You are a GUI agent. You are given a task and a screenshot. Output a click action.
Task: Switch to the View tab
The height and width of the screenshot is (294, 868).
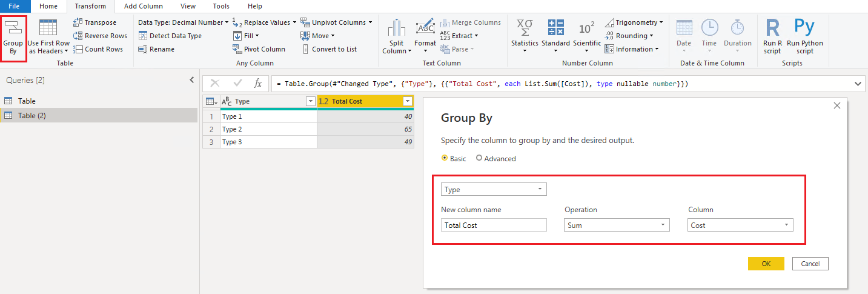188,6
